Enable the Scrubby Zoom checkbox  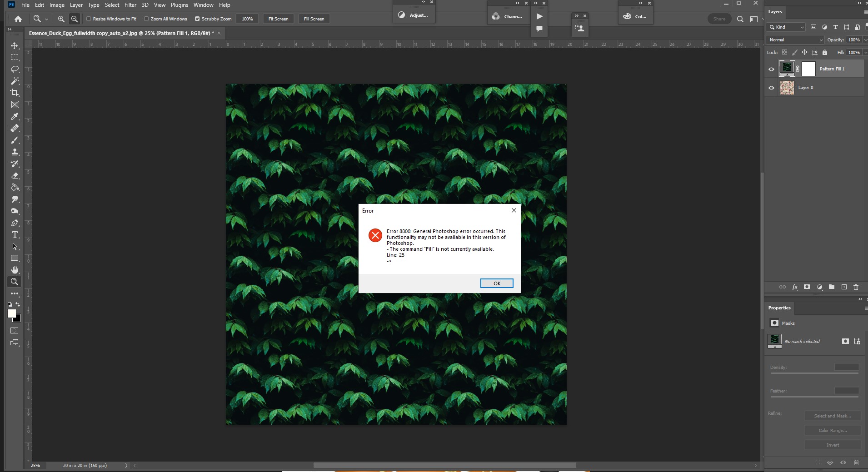point(198,19)
